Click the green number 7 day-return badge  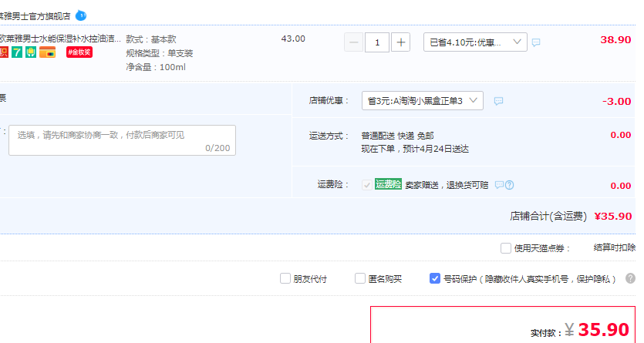(17, 52)
